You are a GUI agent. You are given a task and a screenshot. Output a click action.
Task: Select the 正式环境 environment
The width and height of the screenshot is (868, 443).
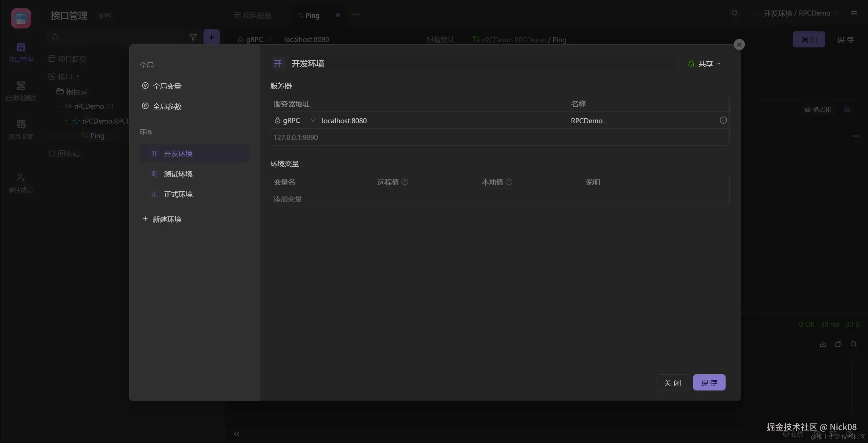point(178,194)
